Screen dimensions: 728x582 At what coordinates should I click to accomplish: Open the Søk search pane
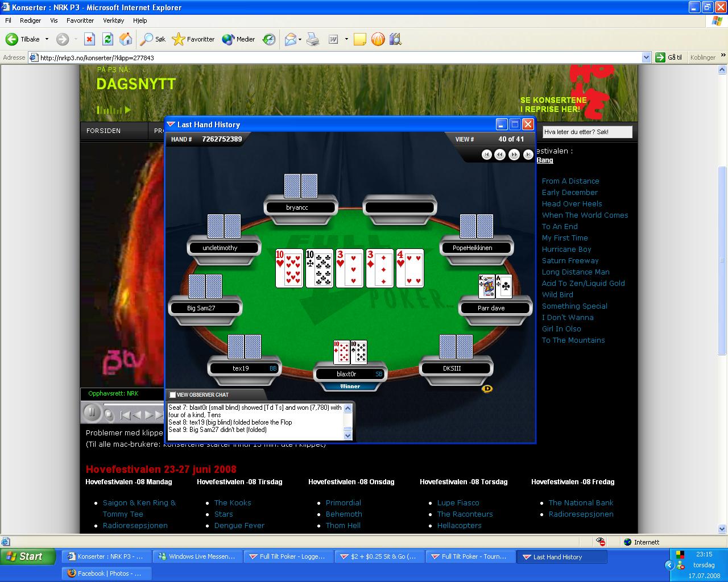pos(154,39)
